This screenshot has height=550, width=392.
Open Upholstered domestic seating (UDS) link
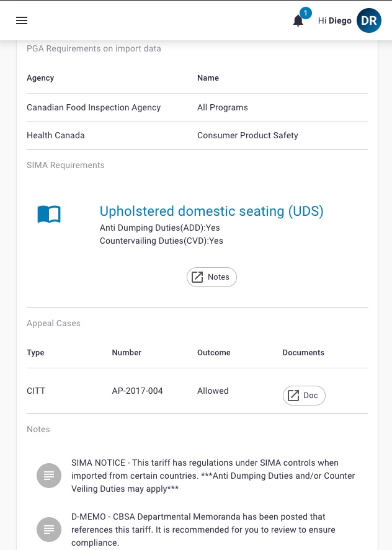[x=212, y=211]
